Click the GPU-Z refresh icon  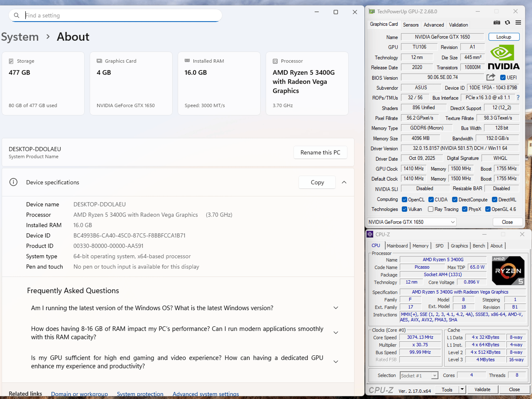click(507, 23)
